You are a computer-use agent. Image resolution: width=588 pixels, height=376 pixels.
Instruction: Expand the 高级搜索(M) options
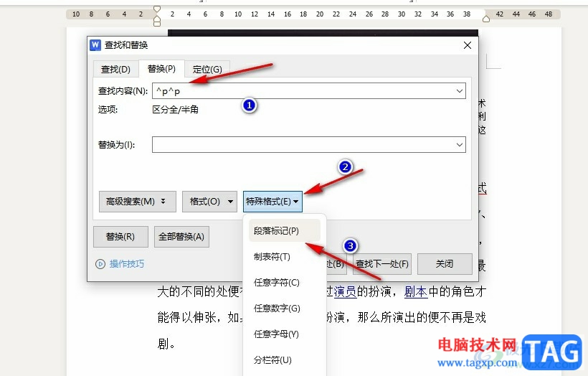pos(137,202)
